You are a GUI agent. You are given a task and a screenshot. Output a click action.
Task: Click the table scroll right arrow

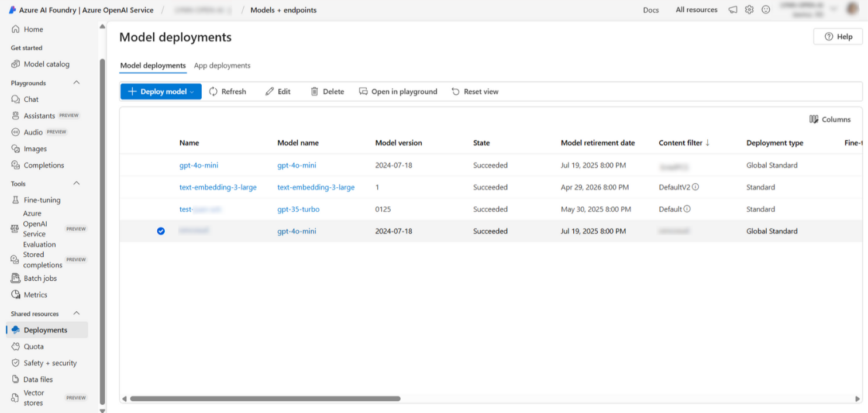point(858,398)
